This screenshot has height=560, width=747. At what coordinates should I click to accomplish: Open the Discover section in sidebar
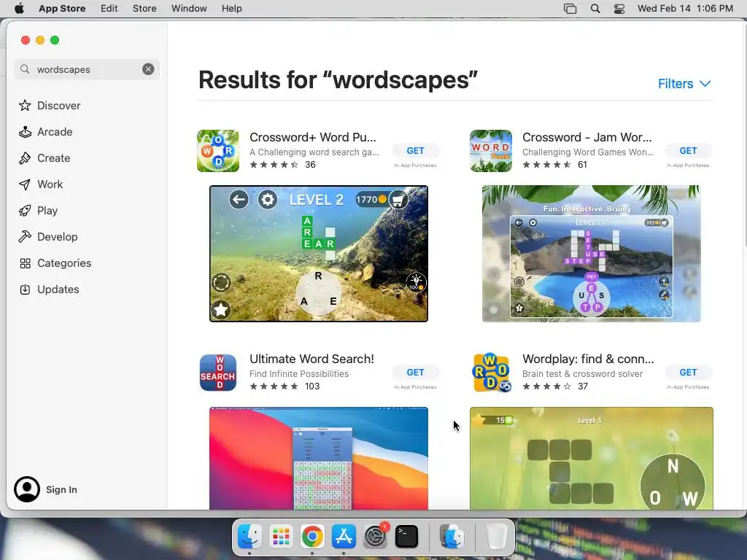coord(50,105)
